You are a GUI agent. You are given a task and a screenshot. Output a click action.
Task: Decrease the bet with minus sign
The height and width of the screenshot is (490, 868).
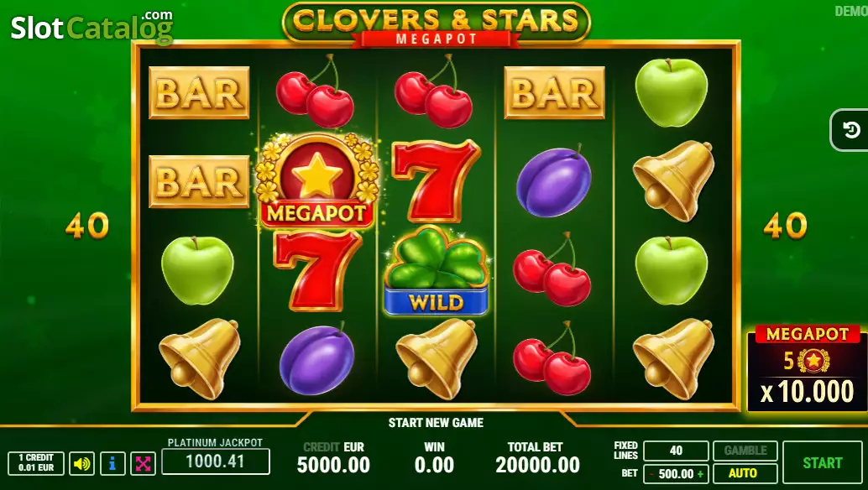(652, 474)
